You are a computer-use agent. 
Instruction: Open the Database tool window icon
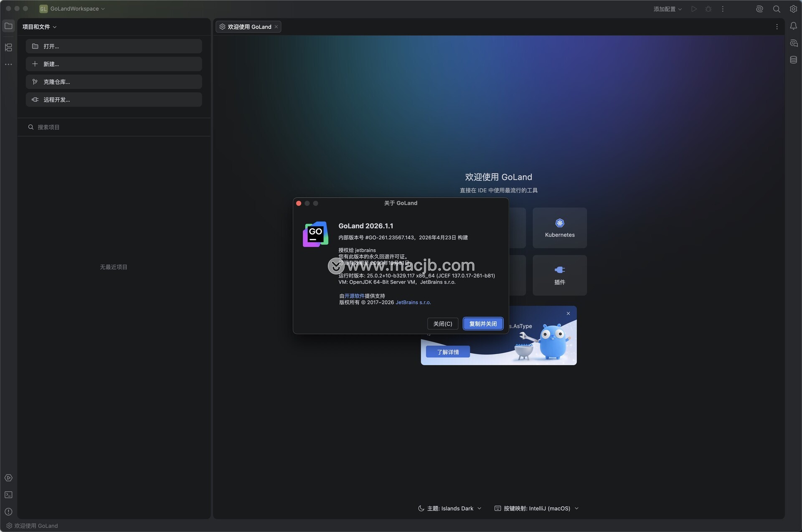coord(793,60)
